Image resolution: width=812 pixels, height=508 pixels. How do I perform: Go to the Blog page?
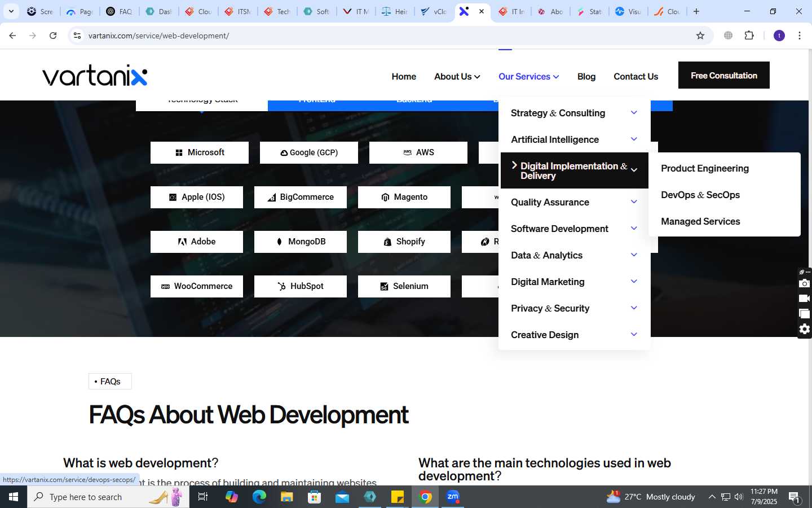click(586, 76)
